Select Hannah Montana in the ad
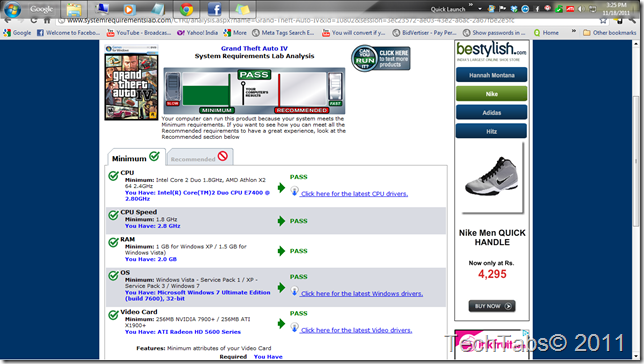 492,75
